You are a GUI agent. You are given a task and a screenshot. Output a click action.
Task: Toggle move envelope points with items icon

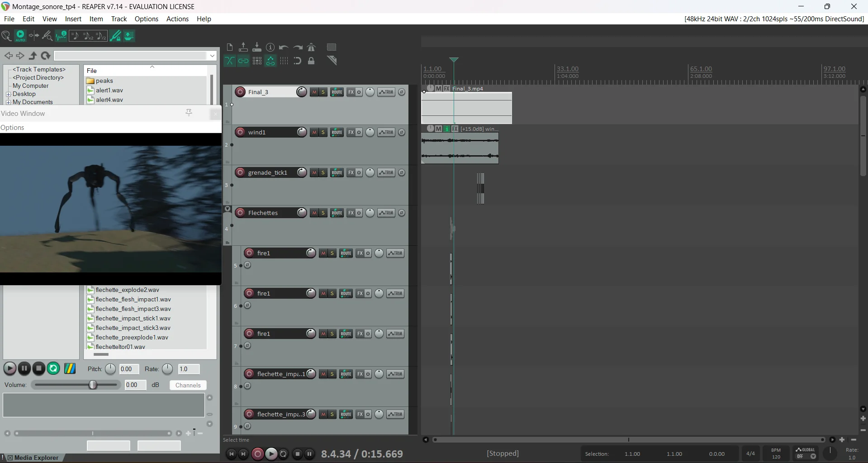tap(270, 61)
